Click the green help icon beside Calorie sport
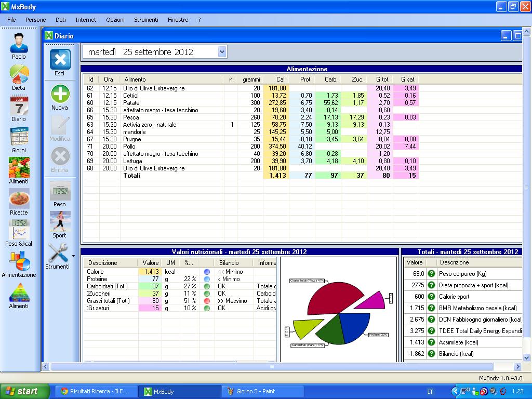This screenshot has height=399, width=532. [x=431, y=297]
